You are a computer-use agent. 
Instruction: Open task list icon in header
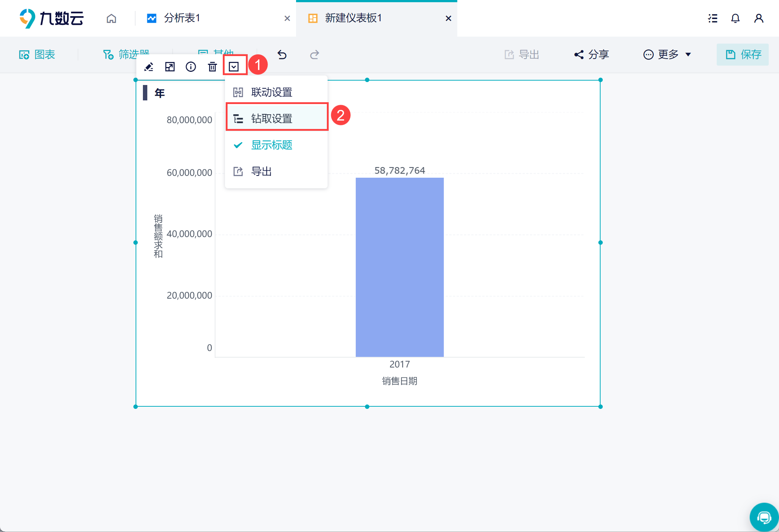(x=713, y=18)
